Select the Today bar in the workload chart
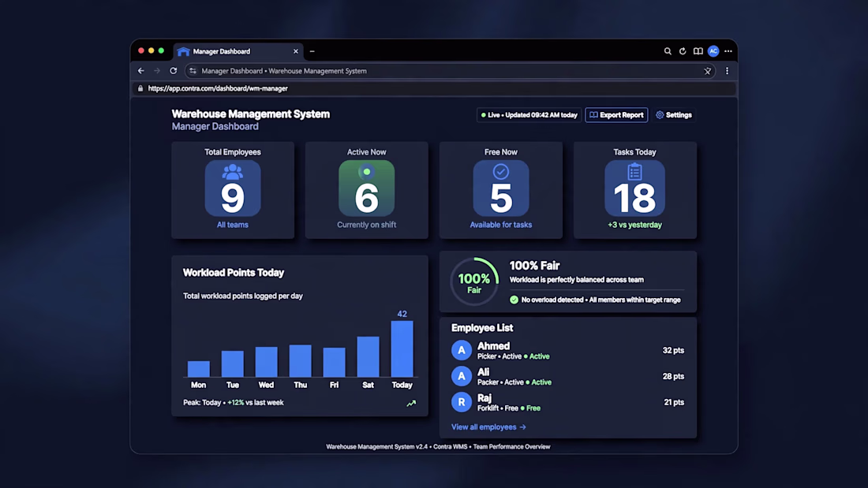 [402, 348]
